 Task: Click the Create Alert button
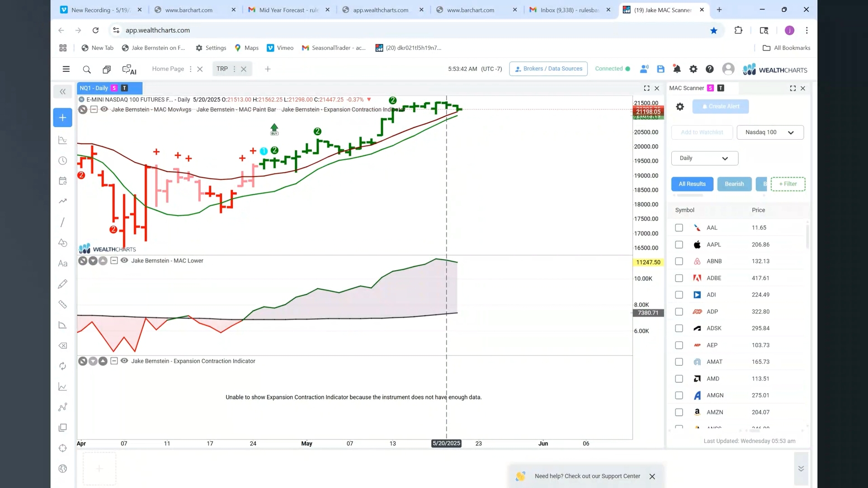(721, 107)
